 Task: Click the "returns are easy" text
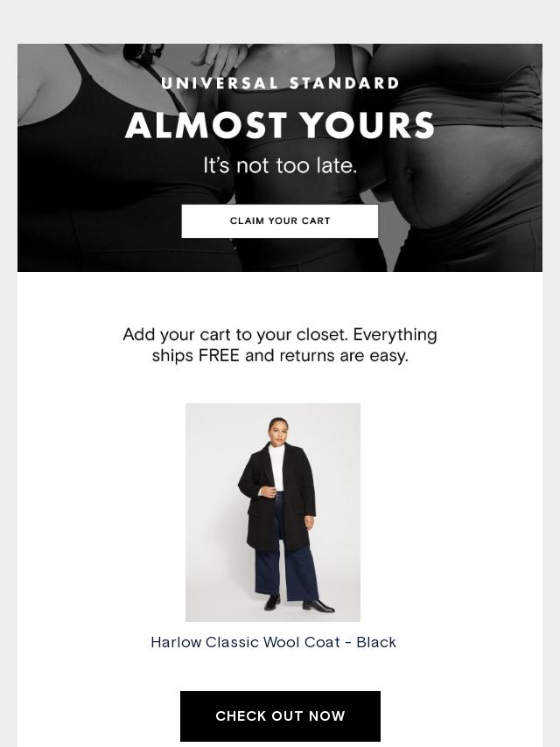point(344,355)
